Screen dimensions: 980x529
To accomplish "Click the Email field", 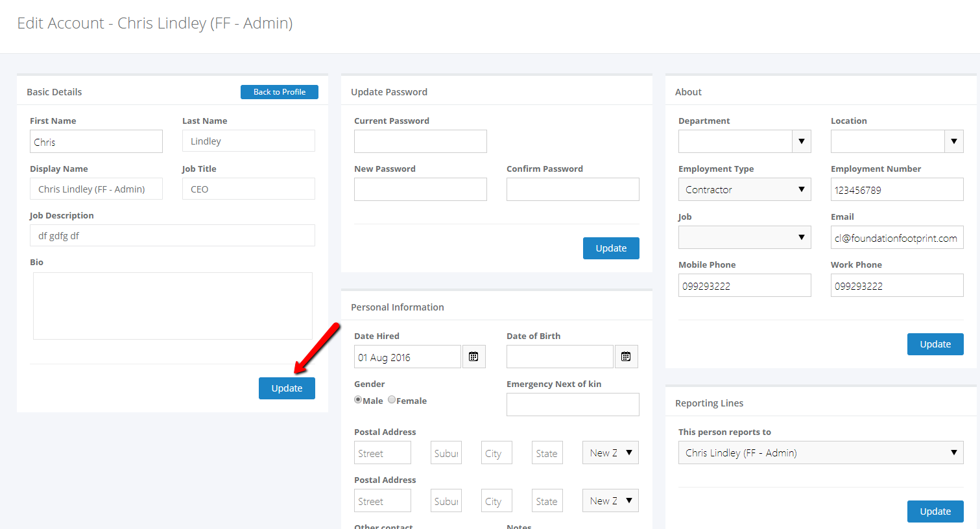I will [897, 237].
